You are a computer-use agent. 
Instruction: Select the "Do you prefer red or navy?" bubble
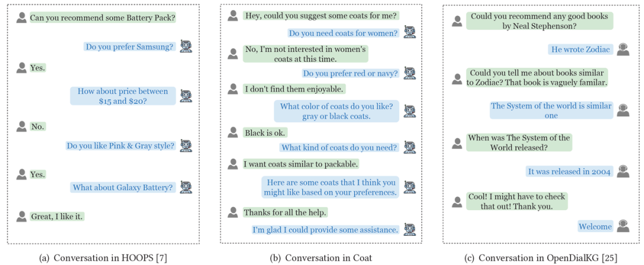349,73
